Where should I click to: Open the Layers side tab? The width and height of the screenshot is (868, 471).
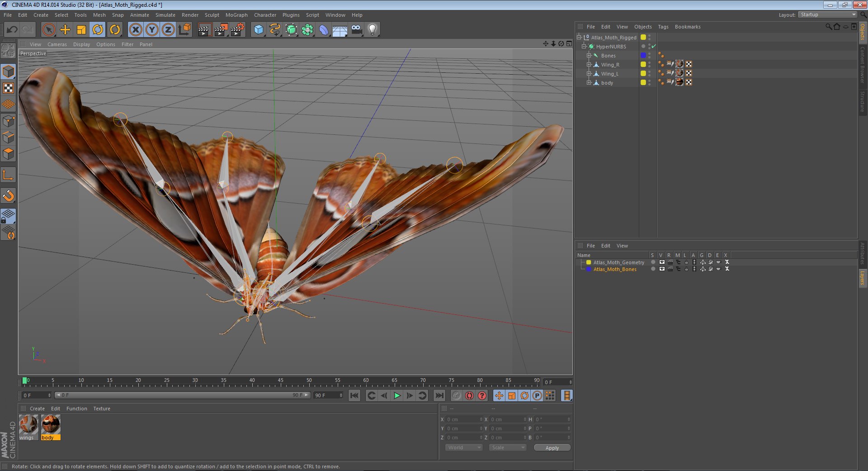[x=863, y=278]
